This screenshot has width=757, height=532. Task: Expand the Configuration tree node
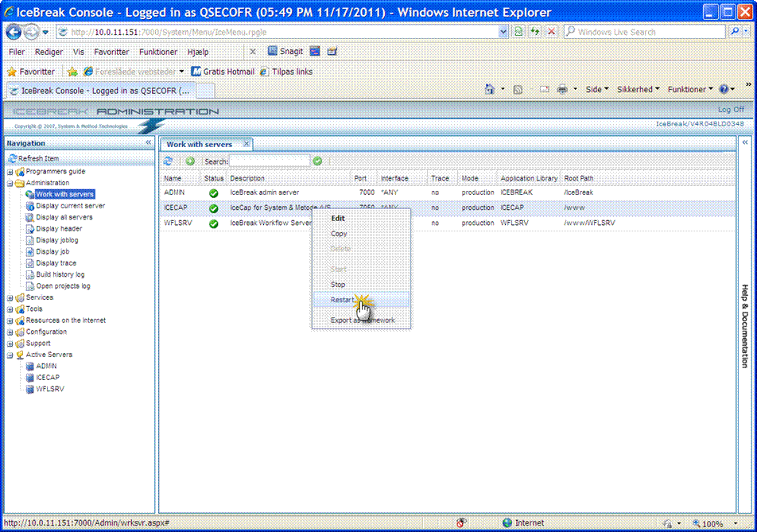[x=10, y=332]
